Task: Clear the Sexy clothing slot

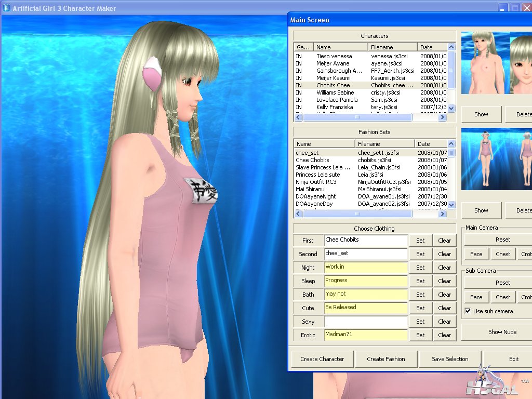Action: (445, 322)
